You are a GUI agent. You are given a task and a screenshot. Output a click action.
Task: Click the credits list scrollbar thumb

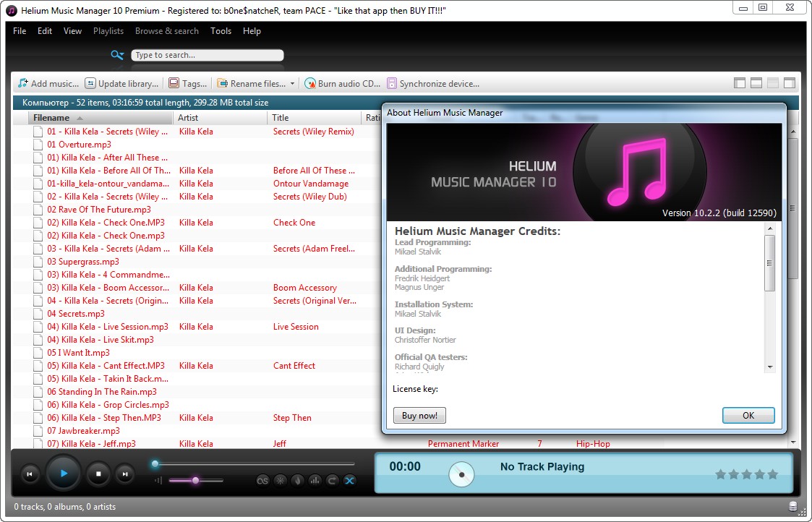click(x=770, y=263)
